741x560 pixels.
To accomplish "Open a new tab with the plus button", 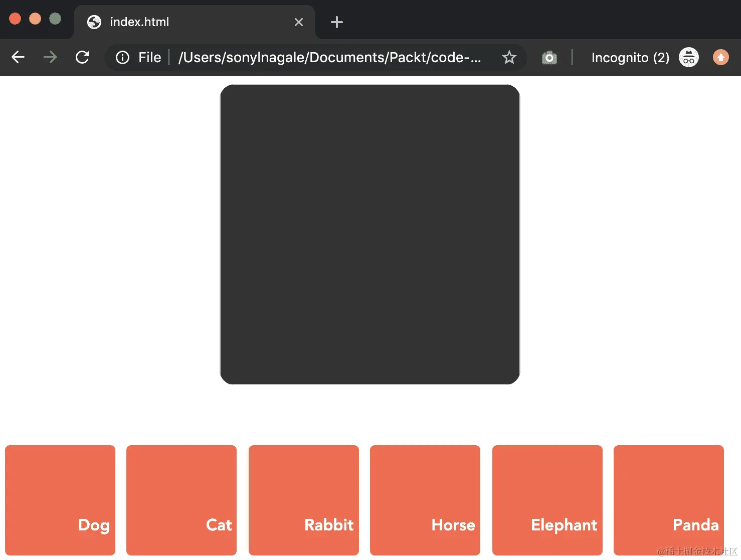I will pos(337,22).
